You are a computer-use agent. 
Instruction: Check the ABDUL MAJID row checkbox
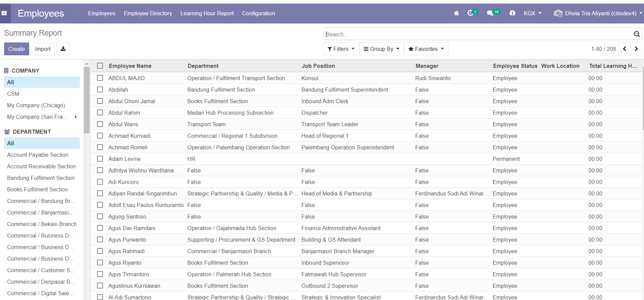point(100,78)
